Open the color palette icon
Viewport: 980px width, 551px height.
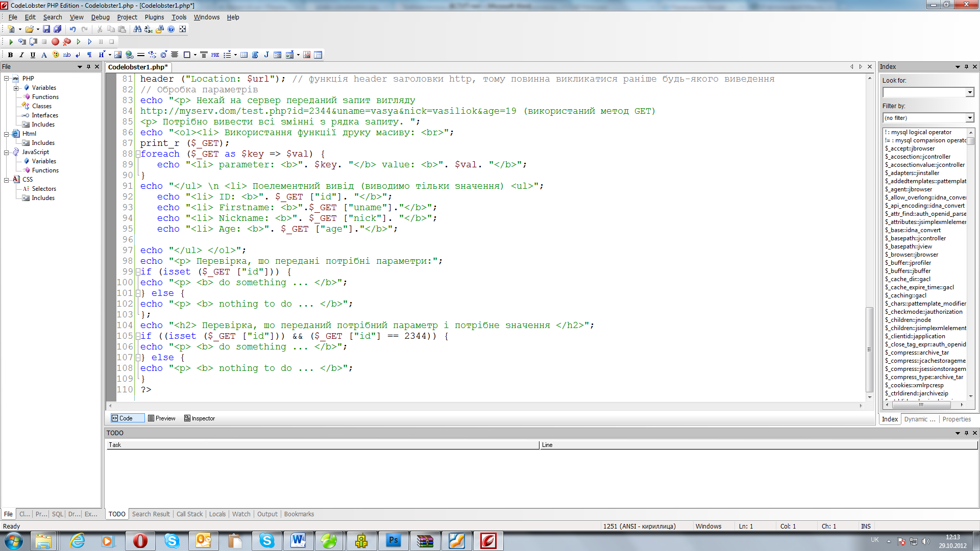pyautogui.click(x=56, y=55)
